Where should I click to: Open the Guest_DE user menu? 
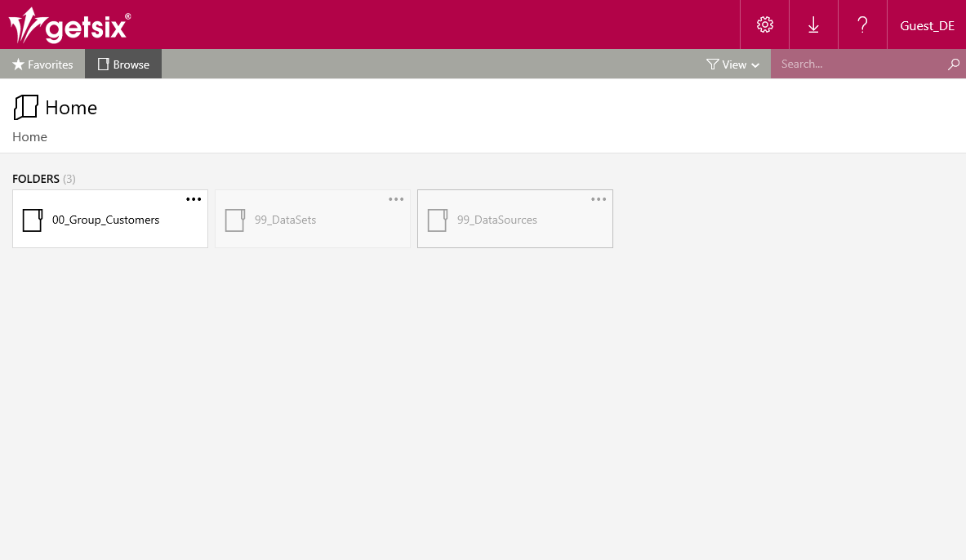[x=927, y=25]
